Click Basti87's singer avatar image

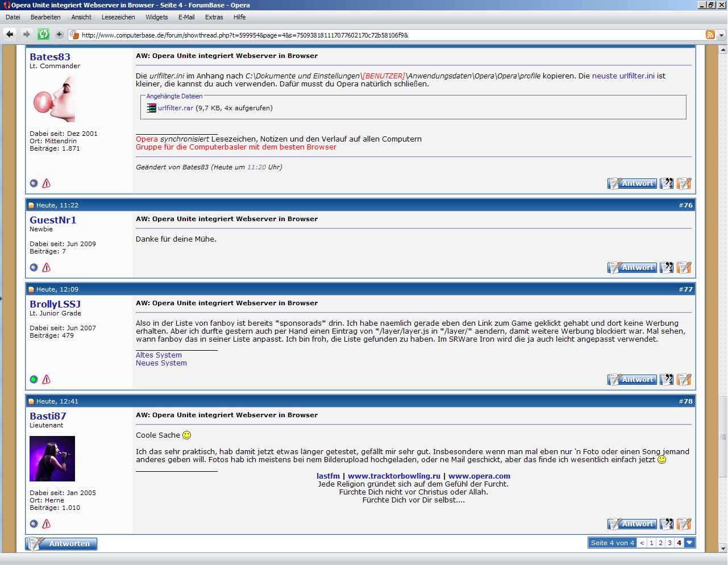pyautogui.click(x=52, y=459)
